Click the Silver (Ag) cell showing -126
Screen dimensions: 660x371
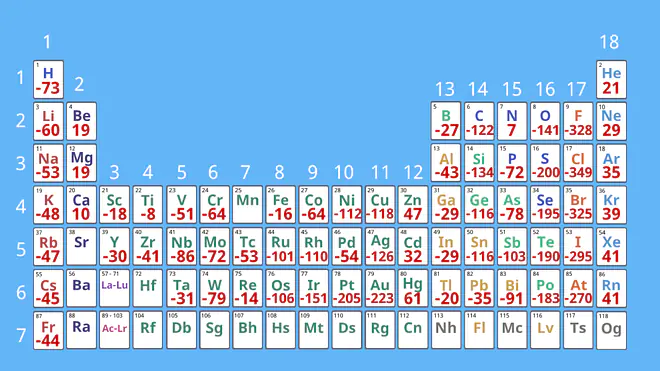click(x=380, y=247)
